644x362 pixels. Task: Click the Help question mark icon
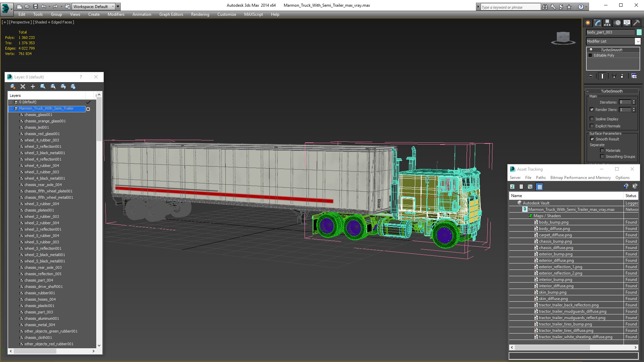[x=581, y=7]
